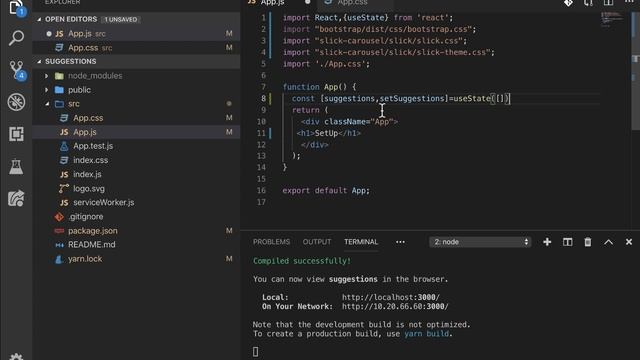Viewport: 640px width, 360px height.
Task: Click the editor minimap preview
Action: 612,19
